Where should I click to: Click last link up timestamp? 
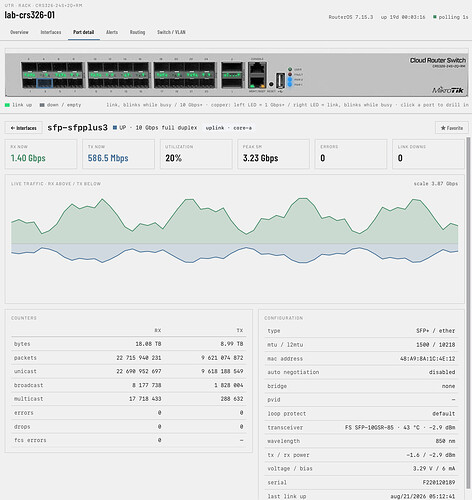point(423,496)
